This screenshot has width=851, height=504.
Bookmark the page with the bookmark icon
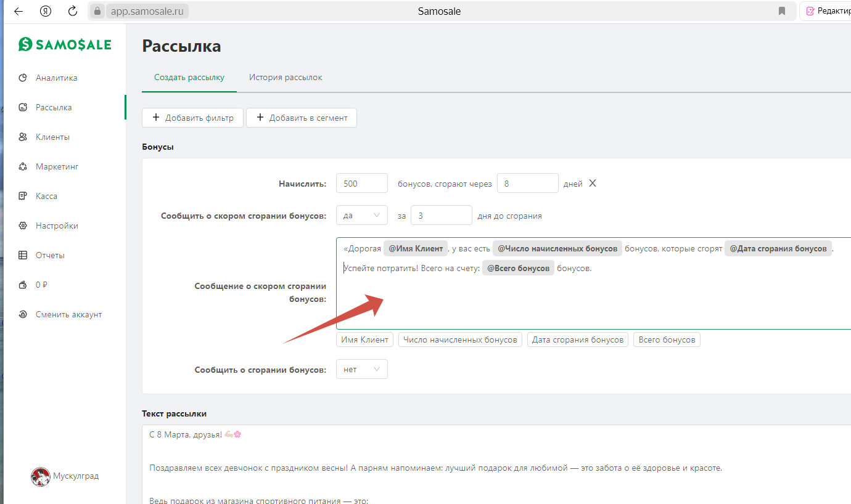point(782,11)
